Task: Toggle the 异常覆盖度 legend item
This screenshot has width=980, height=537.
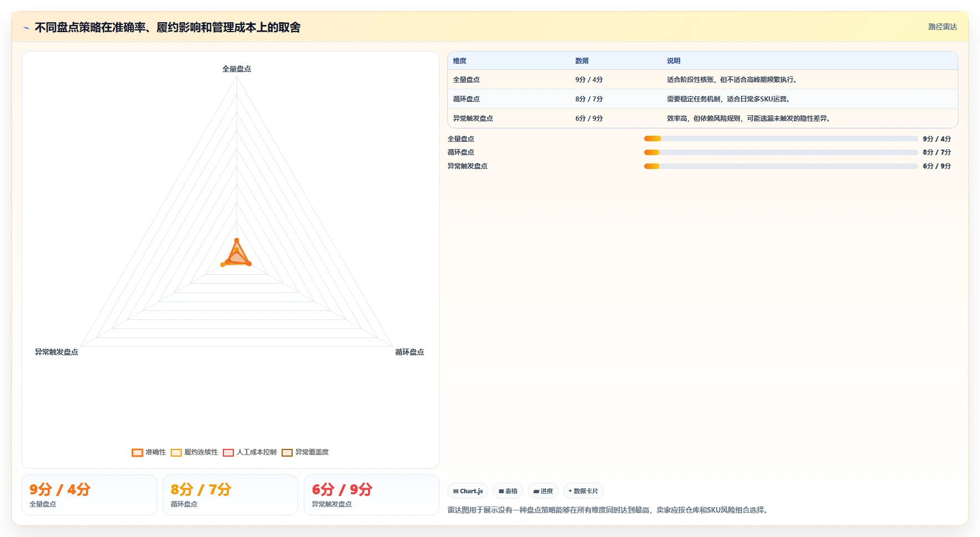Action: coord(305,452)
